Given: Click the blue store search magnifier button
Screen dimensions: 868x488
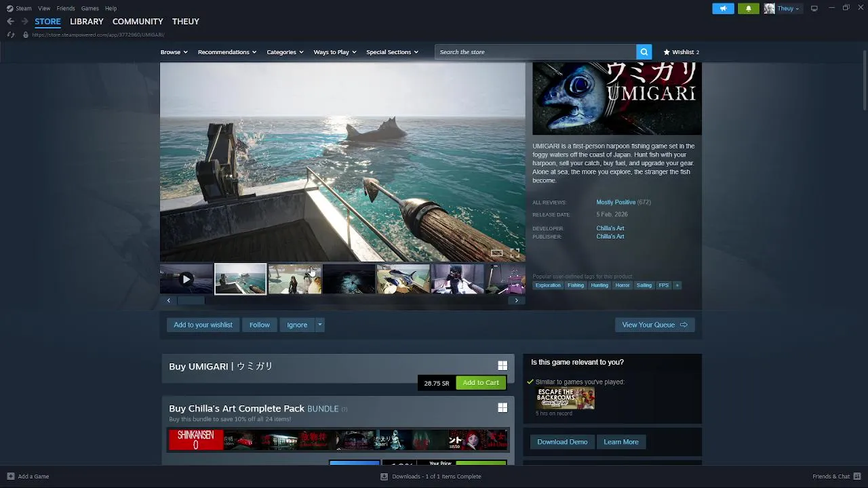Looking at the screenshot, I should (x=644, y=52).
